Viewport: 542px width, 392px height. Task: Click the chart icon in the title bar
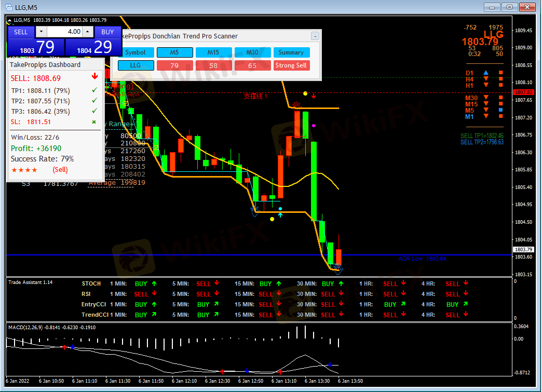[9, 7]
